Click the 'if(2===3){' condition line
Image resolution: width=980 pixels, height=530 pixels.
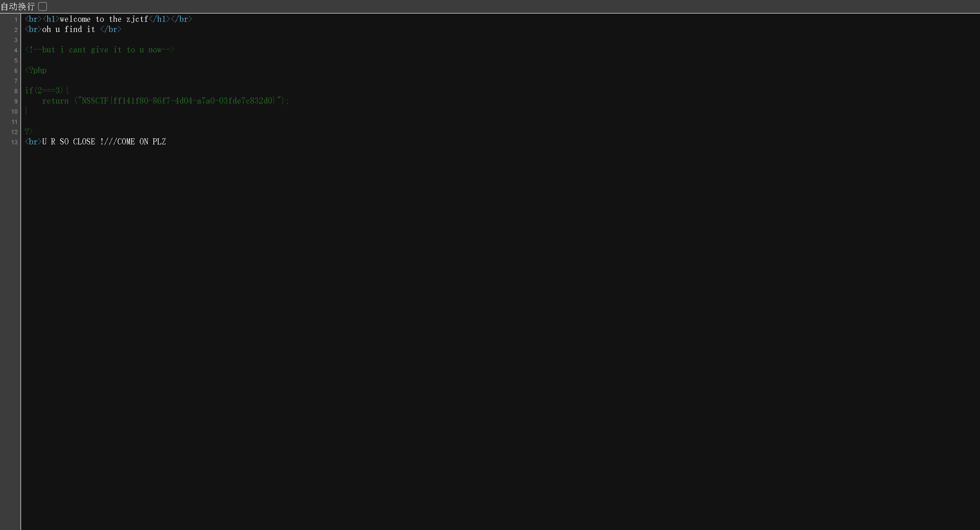click(46, 90)
